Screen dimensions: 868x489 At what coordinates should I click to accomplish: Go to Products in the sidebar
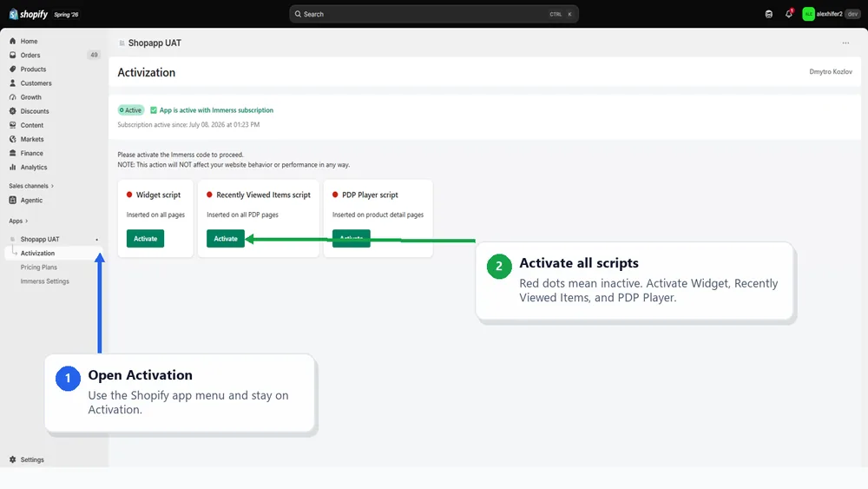tap(33, 69)
